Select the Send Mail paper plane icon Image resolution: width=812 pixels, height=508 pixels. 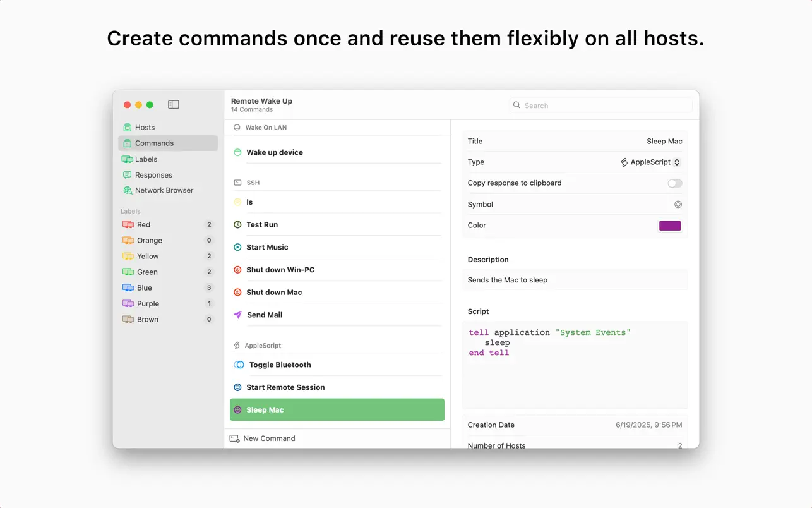pyautogui.click(x=237, y=315)
